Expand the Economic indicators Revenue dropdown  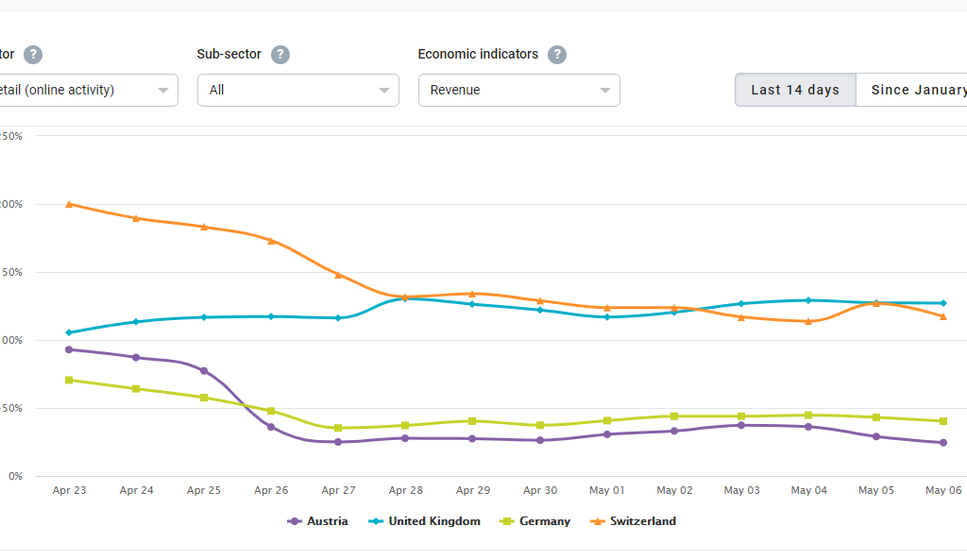pyautogui.click(x=518, y=91)
